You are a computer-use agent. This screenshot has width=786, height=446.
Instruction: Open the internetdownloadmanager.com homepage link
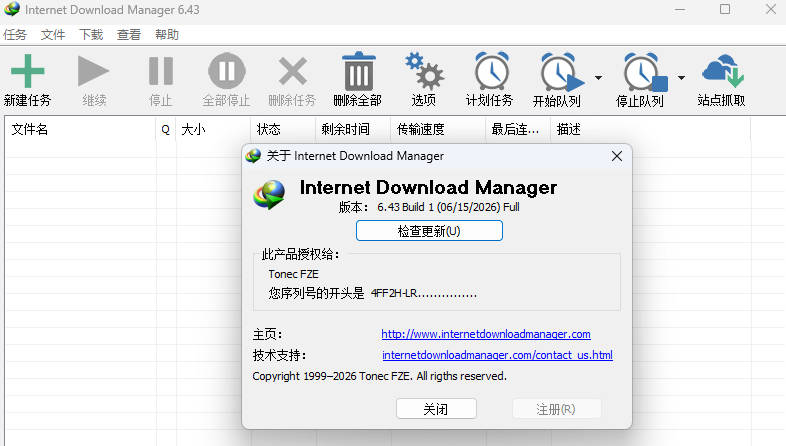click(x=486, y=334)
